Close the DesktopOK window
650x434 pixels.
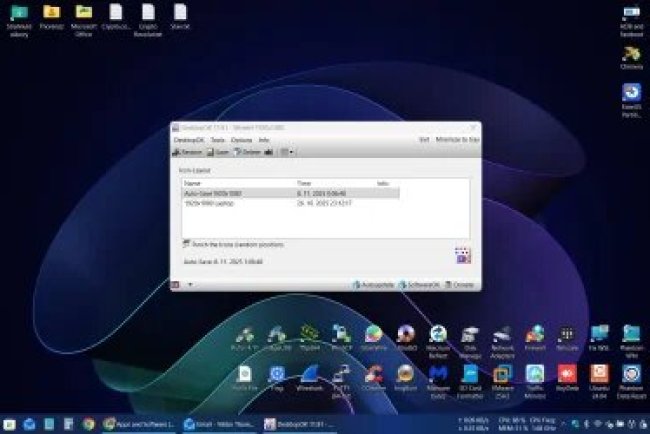(x=473, y=128)
